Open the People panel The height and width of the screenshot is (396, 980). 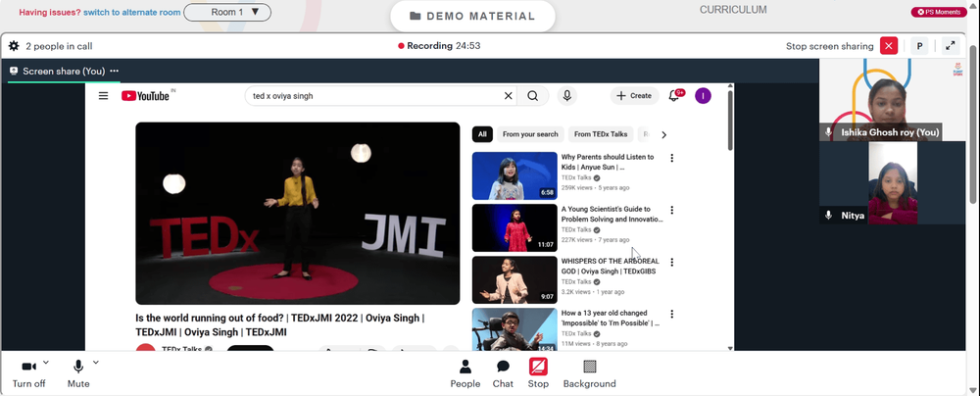tap(465, 374)
